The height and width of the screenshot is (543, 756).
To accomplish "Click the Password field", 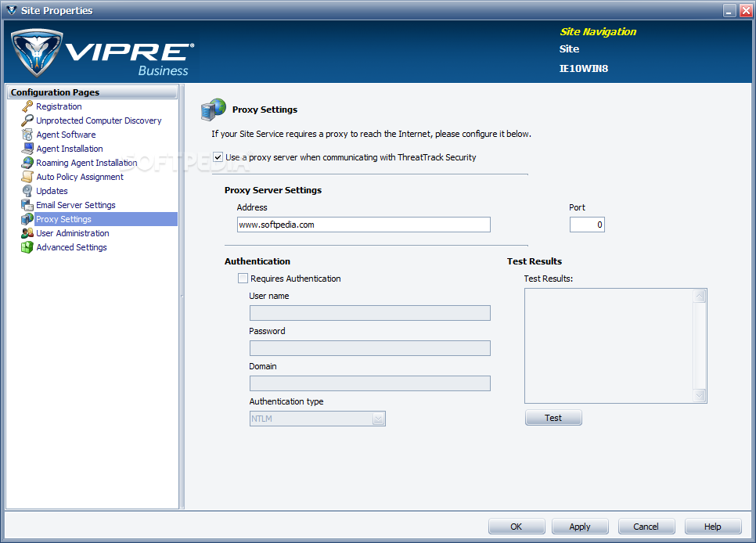I will coord(370,348).
